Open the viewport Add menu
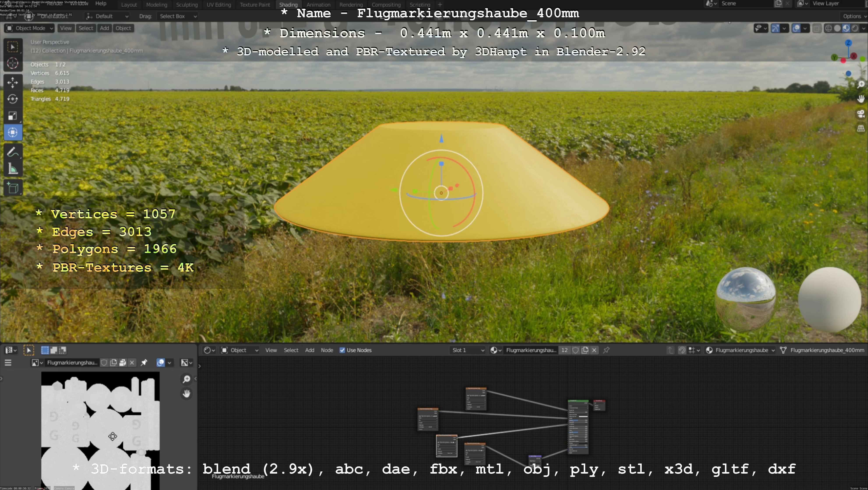This screenshot has width=868, height=490. coord(104,28)
